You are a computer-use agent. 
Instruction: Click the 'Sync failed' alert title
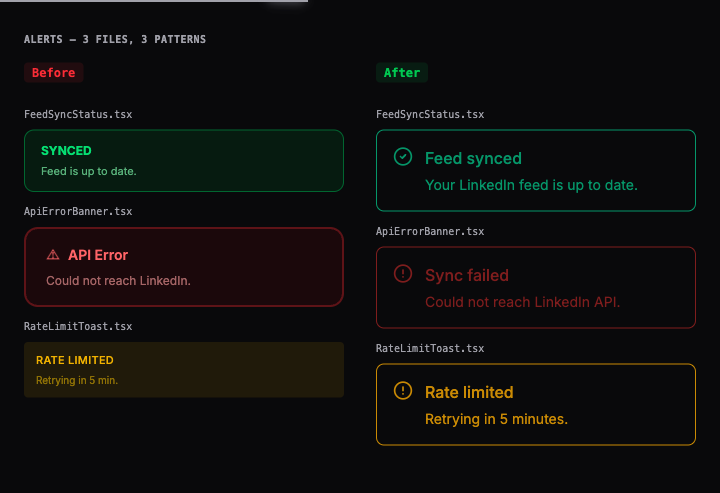point(467,275)
